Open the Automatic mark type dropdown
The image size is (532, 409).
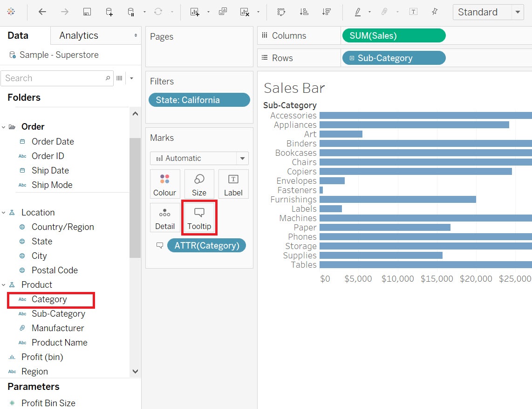(199, 158)
